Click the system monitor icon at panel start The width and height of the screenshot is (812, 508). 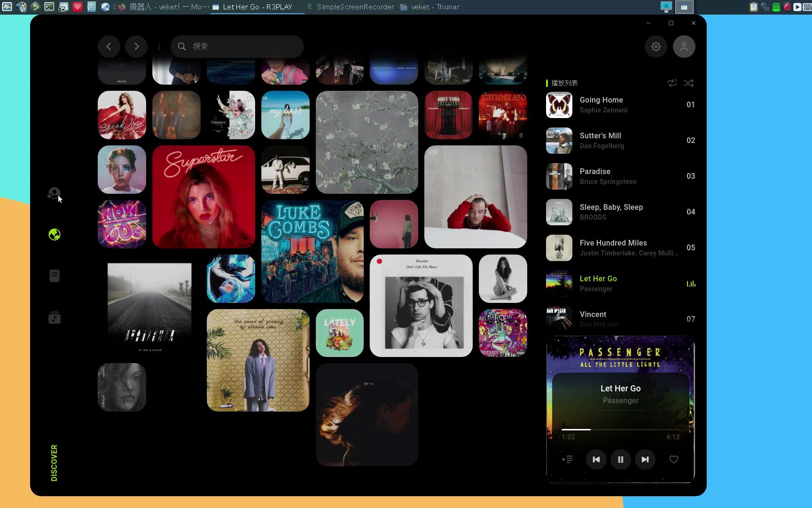pos(7,7)
